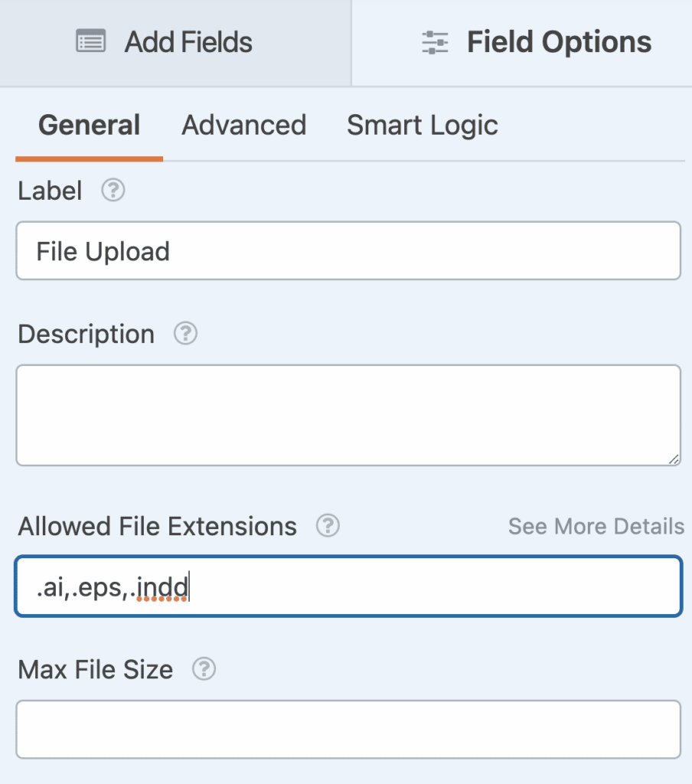Open the Label help tooltip
Viewport: 692px width, 784px height.
point(112,191)
